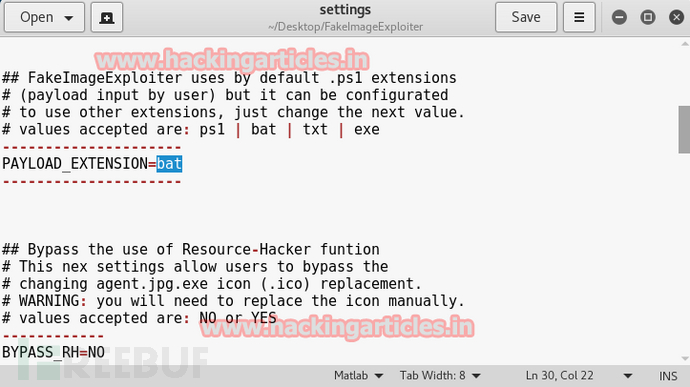Viewport: 690px width, 387px height.
Task: Place cursor in 'values accepted are: ps1' line
Action: tap(191, 129)
